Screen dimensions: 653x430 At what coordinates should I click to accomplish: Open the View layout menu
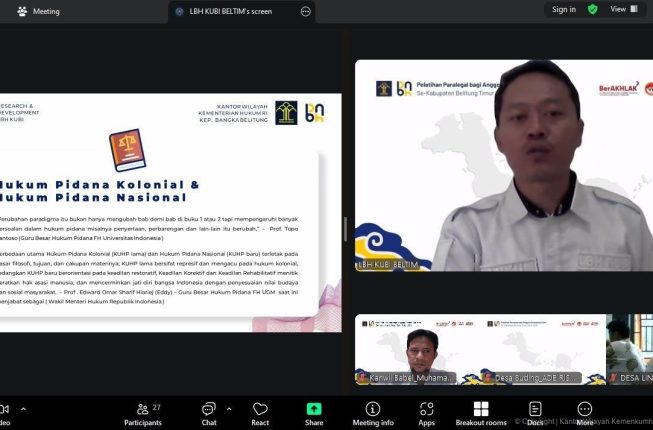coord(624,9)
